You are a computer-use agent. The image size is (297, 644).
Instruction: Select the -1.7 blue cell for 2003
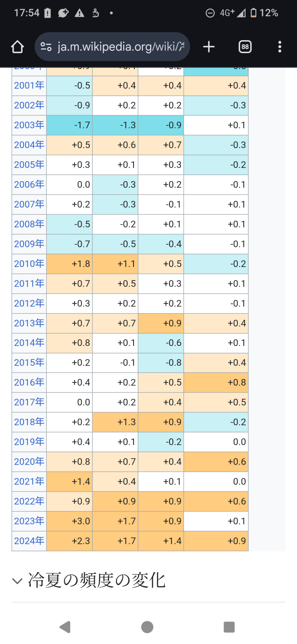(x=69, y=125)
